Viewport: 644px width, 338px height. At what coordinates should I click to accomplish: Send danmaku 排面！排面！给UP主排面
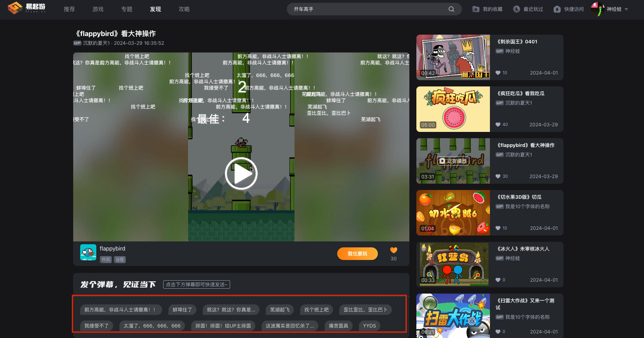pos(223,326)
